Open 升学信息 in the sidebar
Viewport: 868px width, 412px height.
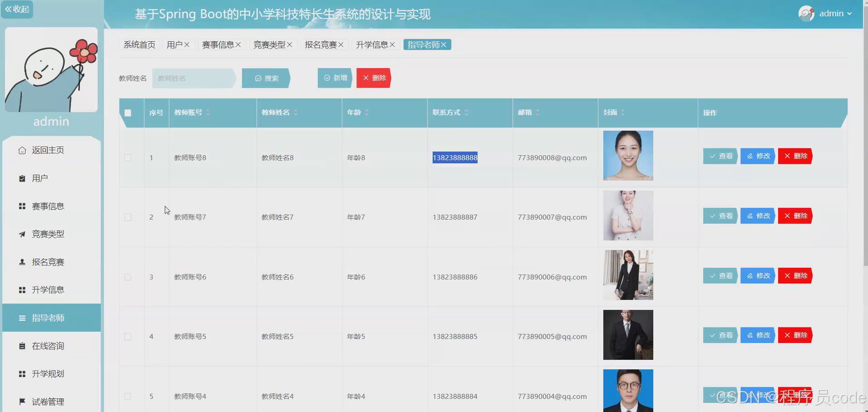(51, 290)
